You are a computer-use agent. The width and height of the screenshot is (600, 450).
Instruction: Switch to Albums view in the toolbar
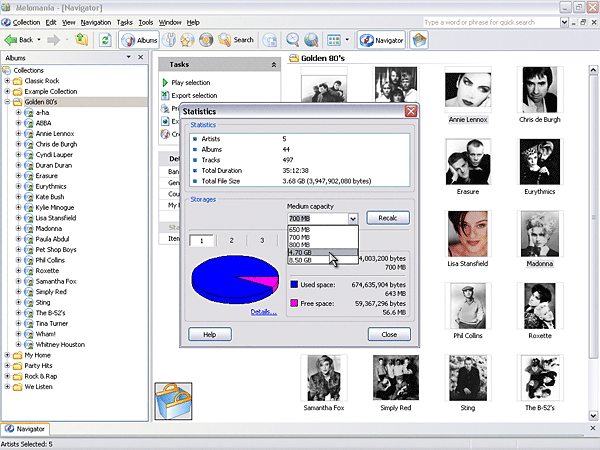pyautogui.click(x=140, y=40)
